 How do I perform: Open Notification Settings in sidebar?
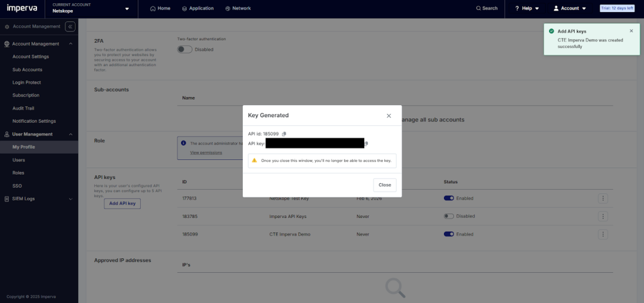[x=34, y=122]
